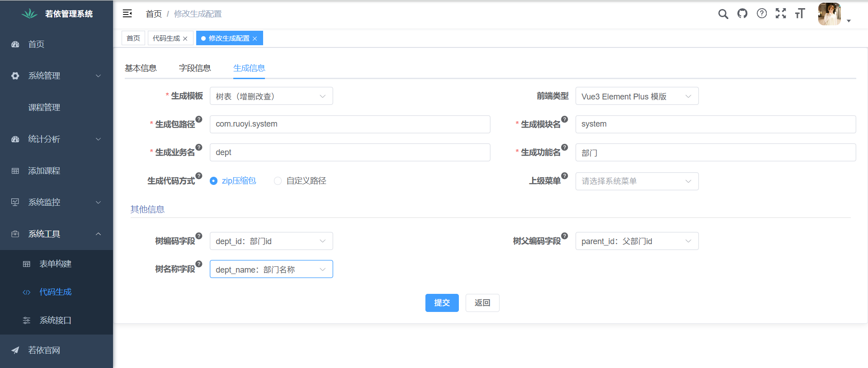Screen dimensions: 868x368
Task: Select the zip压缩包 radio option
Action: pos(233,181)
